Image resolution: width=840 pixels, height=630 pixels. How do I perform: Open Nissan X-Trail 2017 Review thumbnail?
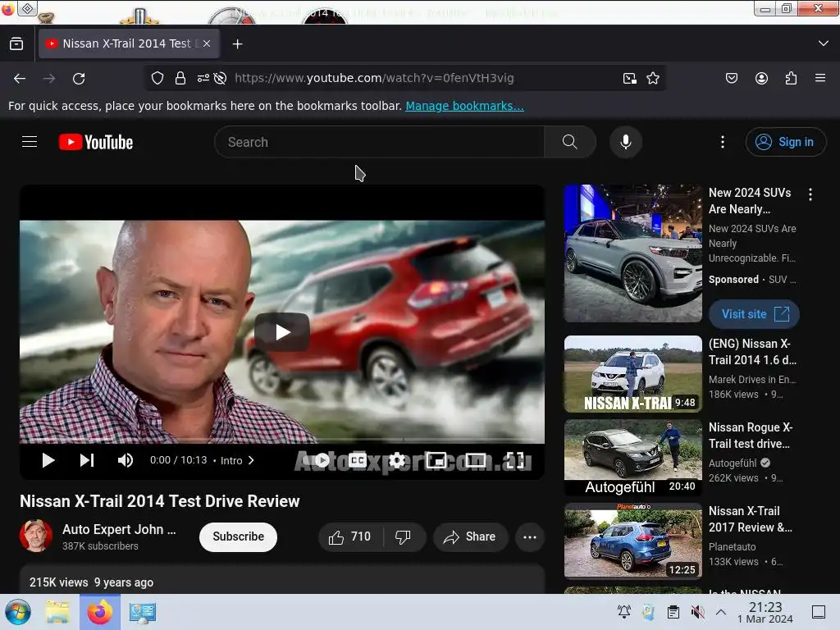coord(633,540)
